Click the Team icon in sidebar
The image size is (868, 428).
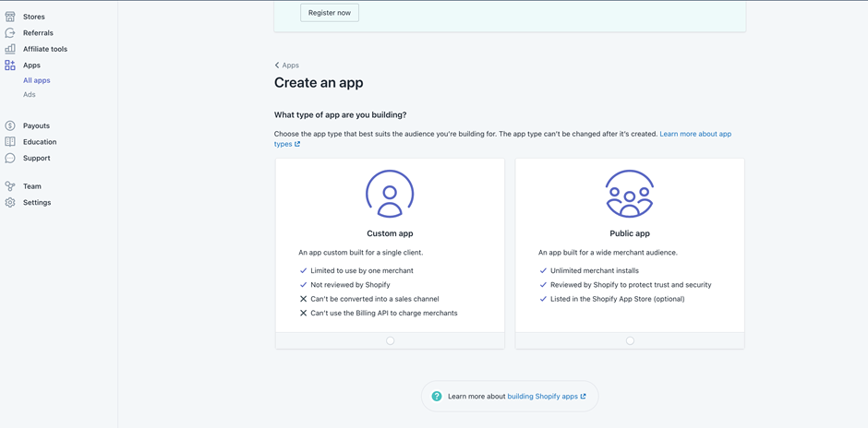coord(10,186)
